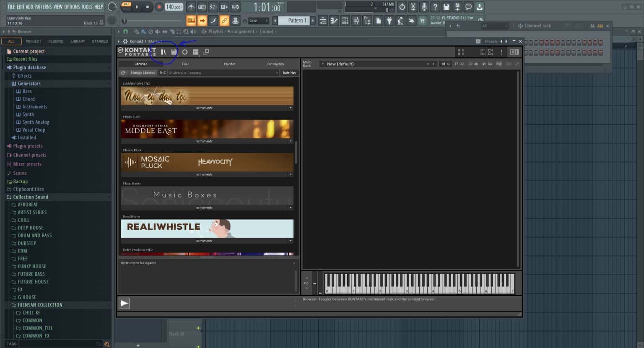Expand Instruments dropdown under Middle East library
The image size is (644, 348).
[x=291, y=141]
